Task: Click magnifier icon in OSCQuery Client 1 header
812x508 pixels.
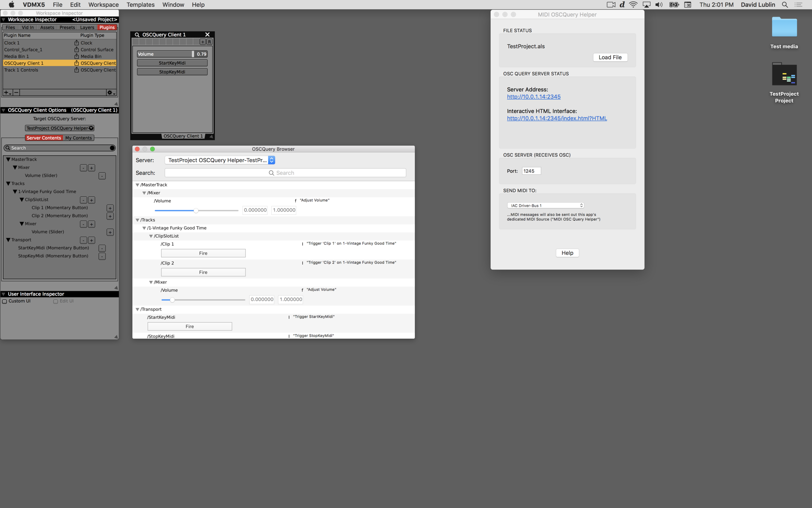Action: (x=137, y=34)
